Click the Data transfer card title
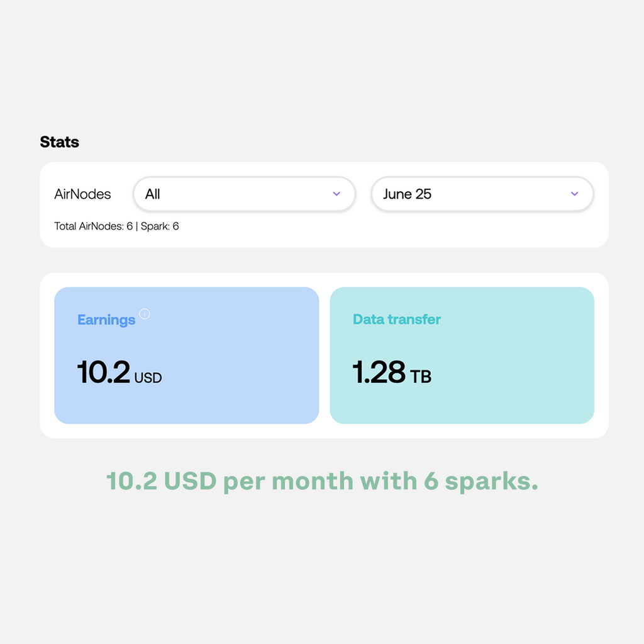Viewport: 644px width, 644px height. tap(397, 319)
